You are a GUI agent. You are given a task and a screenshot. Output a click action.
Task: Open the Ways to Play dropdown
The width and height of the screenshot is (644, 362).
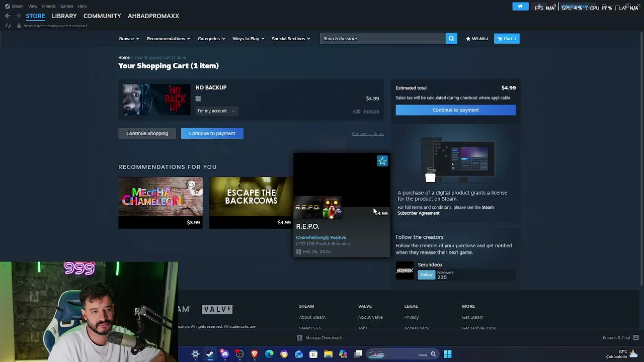[249, 39]
